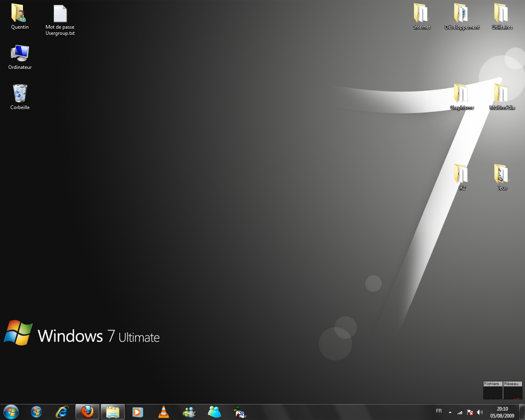Switch to Firefox in the taskbar

click(x=87, y=412)
